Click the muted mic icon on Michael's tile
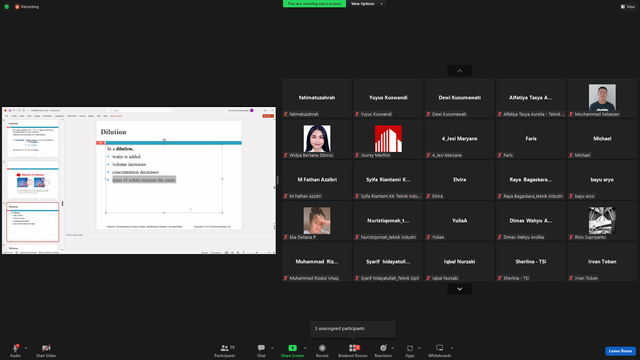This screenshot has width=640, height=360. tap(571, 155)
